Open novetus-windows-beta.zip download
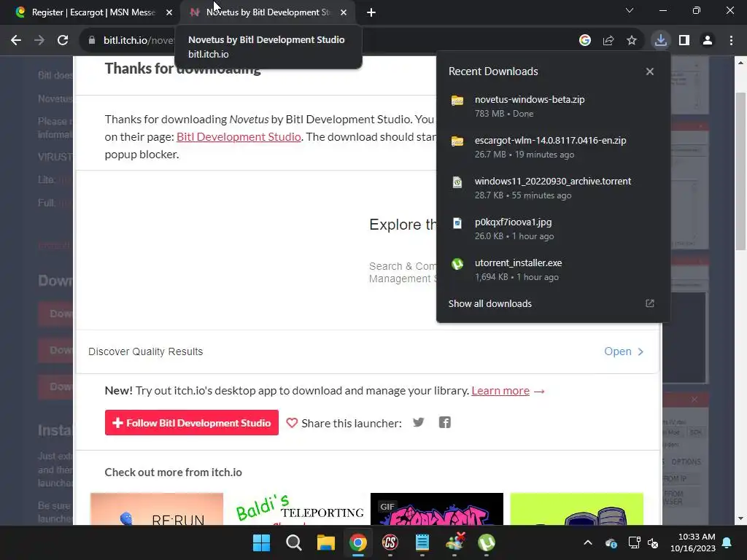Image resolution: width=747 pixels, height=560 pixels. [553, 106]
